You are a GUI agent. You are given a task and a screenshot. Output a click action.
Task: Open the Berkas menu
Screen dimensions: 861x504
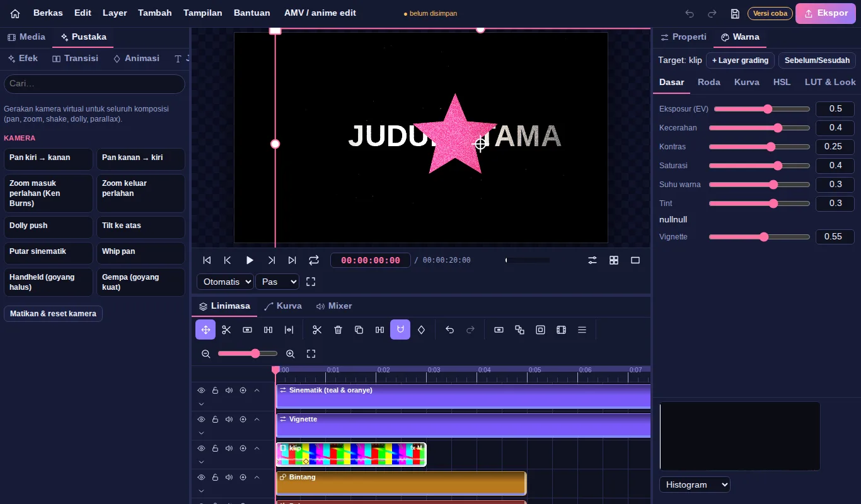point(48,13)
